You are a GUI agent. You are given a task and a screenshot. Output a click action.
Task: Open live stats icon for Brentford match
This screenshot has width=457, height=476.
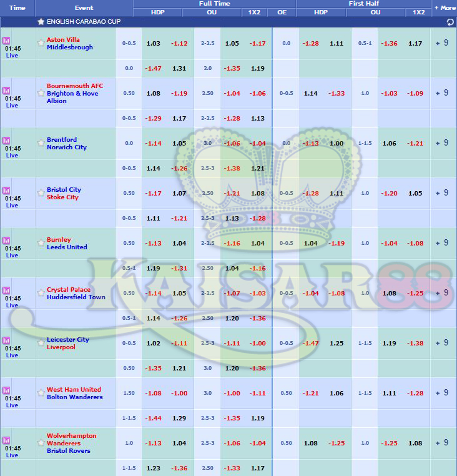click(x=6, y=141)
